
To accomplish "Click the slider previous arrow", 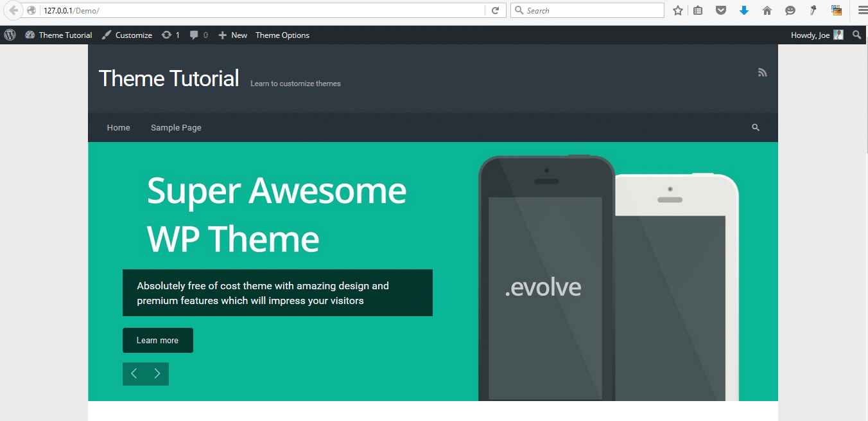I will 134,374.
